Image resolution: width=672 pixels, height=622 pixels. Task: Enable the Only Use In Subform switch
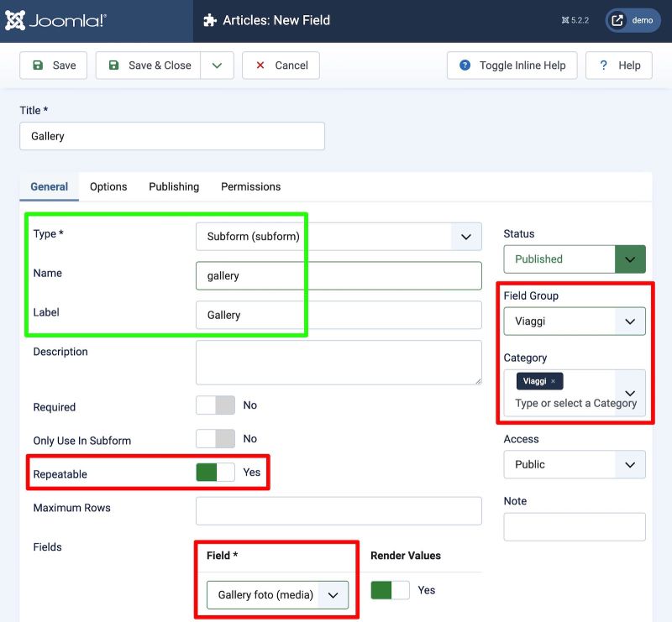pos(216,439)
